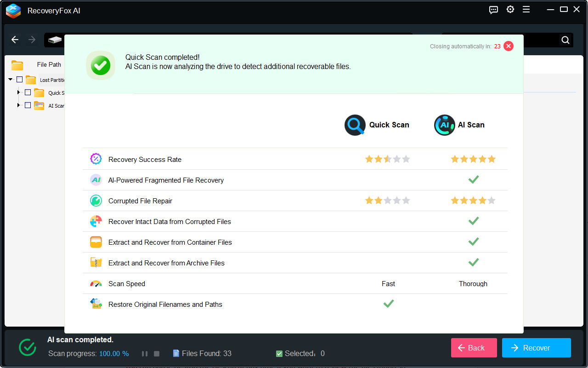Screen dimensions: 588x368
Task: Click the "Extract and Recover from Archive Files" label
Action: (167, 263)
